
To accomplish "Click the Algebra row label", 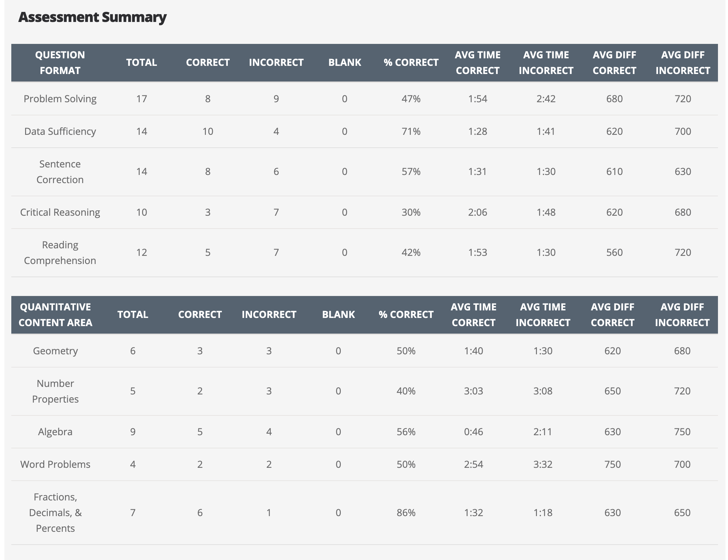I will (x=55, y=432).
